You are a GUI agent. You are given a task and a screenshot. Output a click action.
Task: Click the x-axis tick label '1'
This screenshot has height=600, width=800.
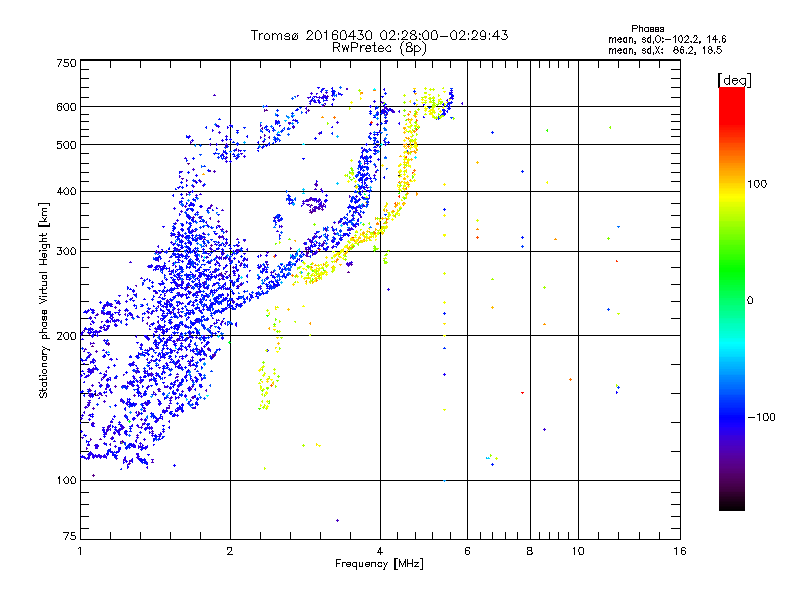80,551
